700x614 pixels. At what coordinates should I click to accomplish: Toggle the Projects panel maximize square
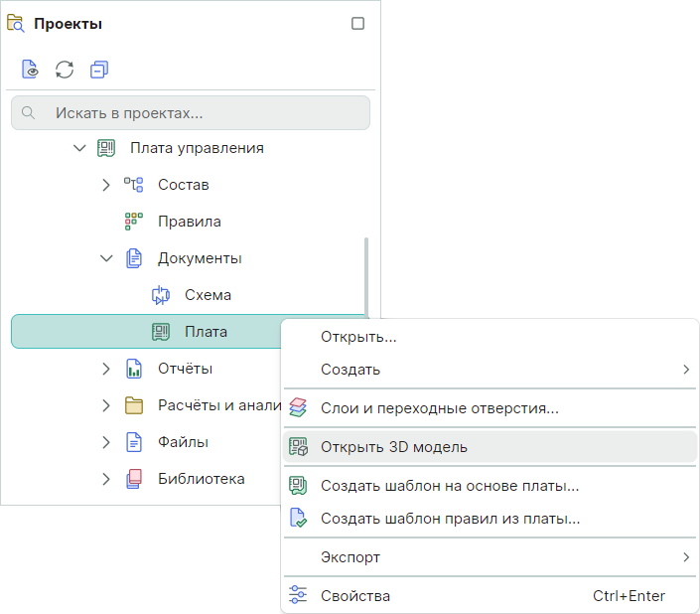tap(357, 24)
